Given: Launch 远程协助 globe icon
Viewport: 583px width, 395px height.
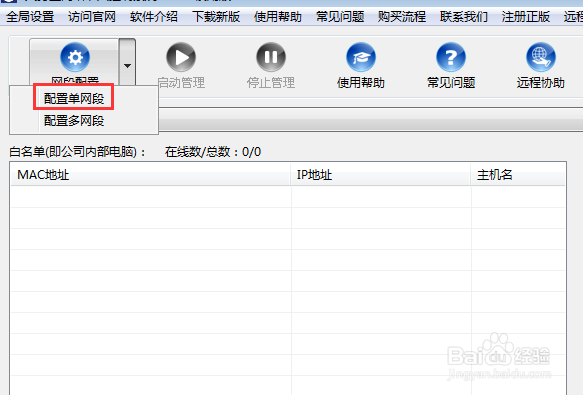Looking at the screenshot, I should click(541, 57).
